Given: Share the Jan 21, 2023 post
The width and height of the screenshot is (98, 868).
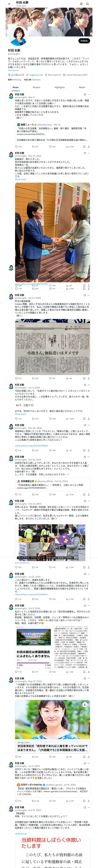Looking at the screenshot, I should (89, 378).
